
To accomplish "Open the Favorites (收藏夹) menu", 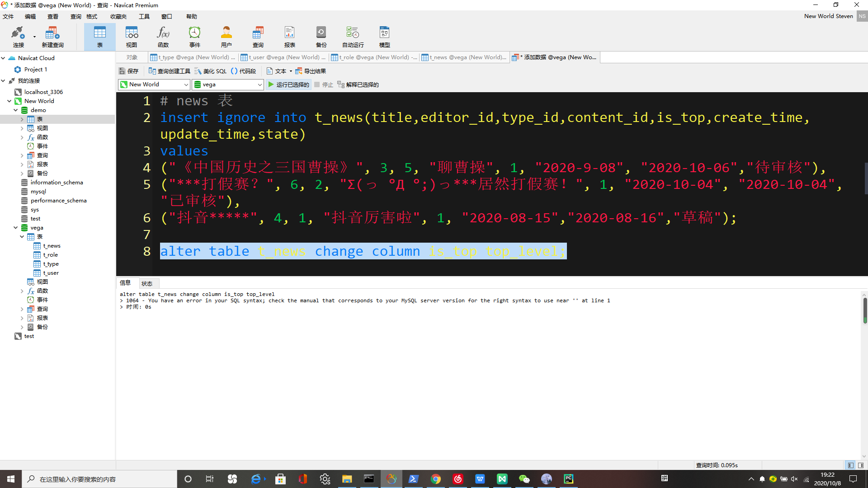I will tap(118, 16).
